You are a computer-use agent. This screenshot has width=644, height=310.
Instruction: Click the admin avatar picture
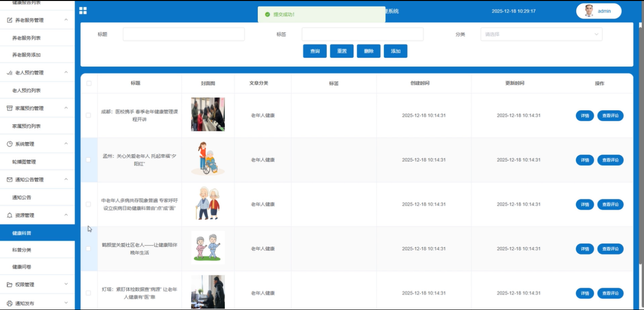coord(588,11)
